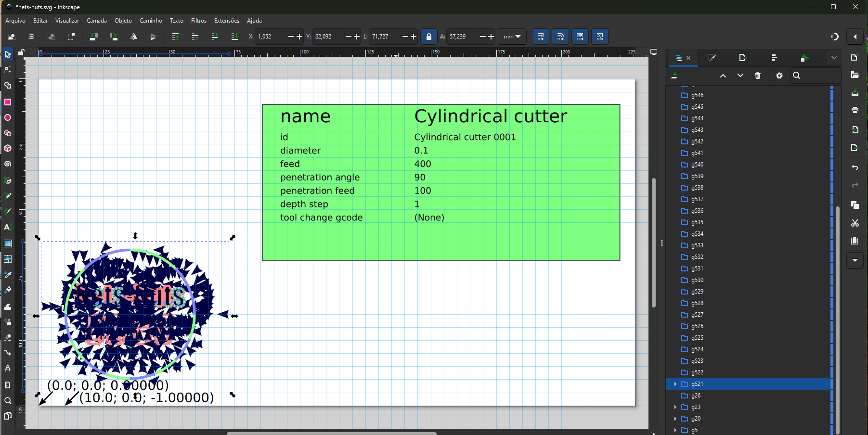Delete the selected layer with trash icon
Viewport: 868px width, 435px height.
coord(758,76)
